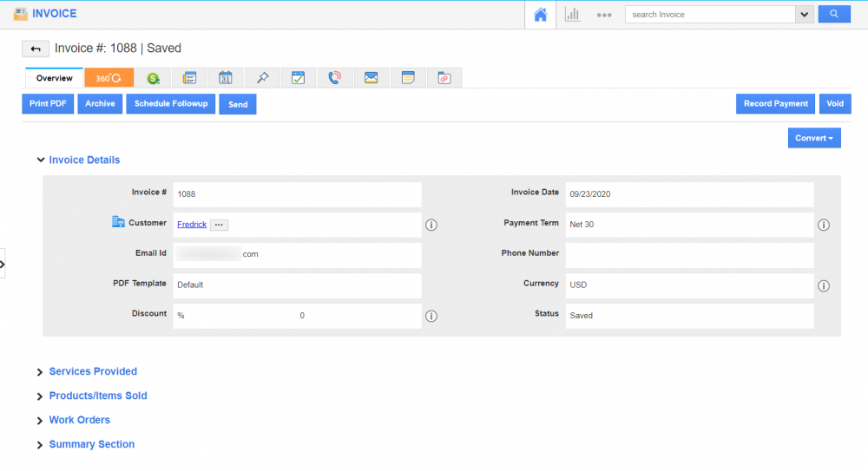Open the tasks checkmark tab icon

[298, 78]
